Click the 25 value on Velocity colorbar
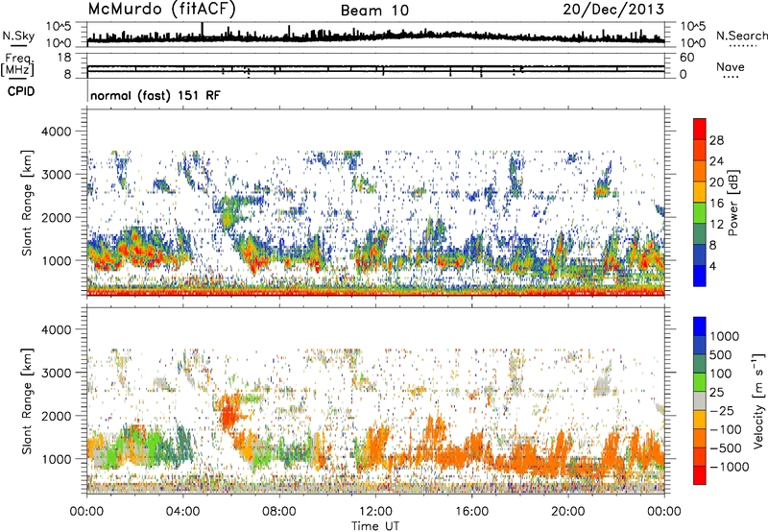The height and width of the screenshot is (532, 768). pos(717,393)
